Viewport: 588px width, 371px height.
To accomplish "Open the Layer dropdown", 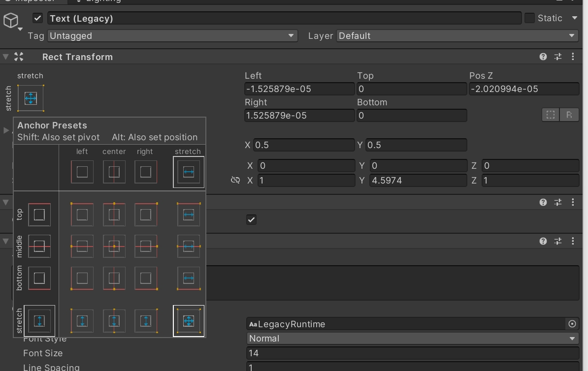I will pos(457,35).
